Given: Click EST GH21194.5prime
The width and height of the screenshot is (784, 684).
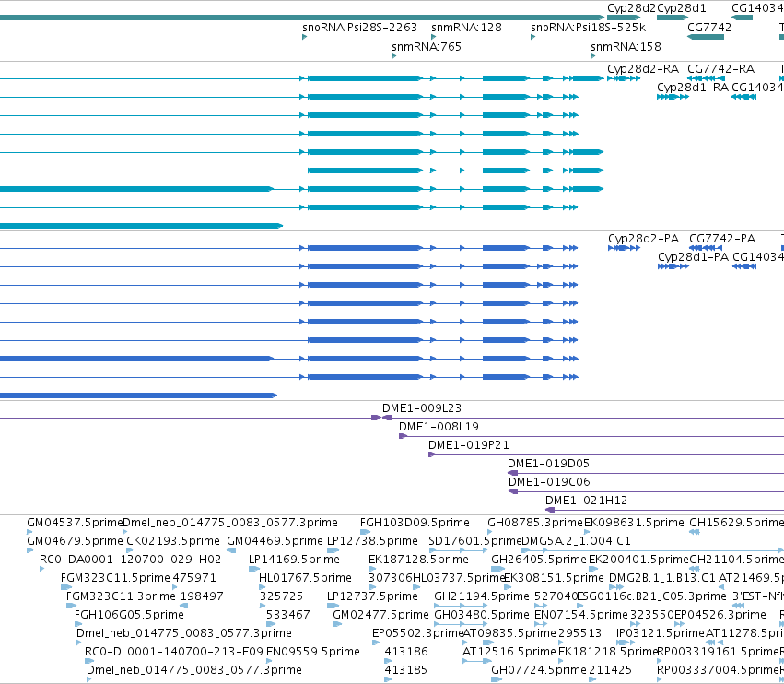Looking at the screenshot, I should pos(482,596).
